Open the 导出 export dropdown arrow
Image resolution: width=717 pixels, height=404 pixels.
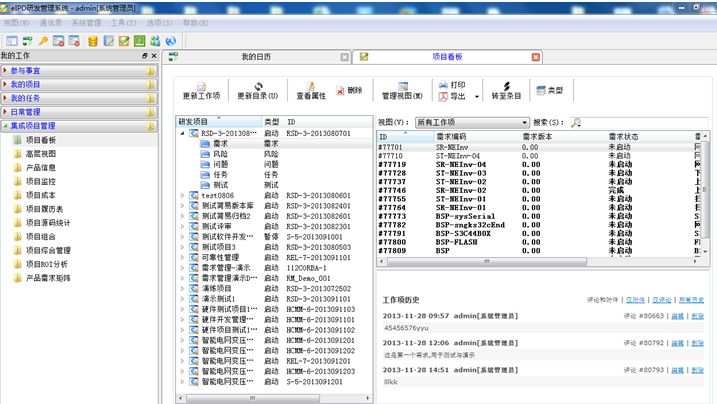click(x=477, y=97)
